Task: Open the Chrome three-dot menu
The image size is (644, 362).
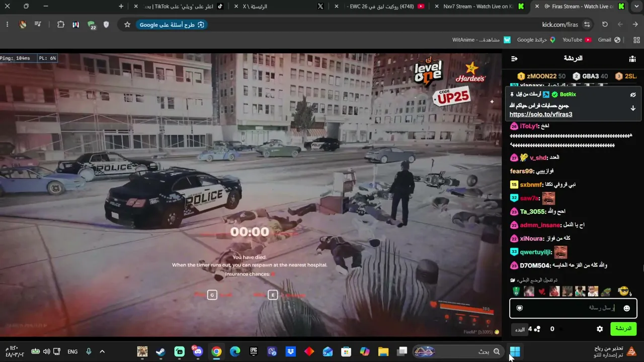Action: pyautogui.click(x=7, y=25)
